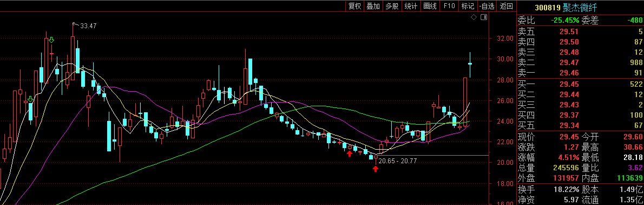This screenshot has width=644, height=205.
Task: Open the 叠加 overlay option
Action: coord(373,6)
